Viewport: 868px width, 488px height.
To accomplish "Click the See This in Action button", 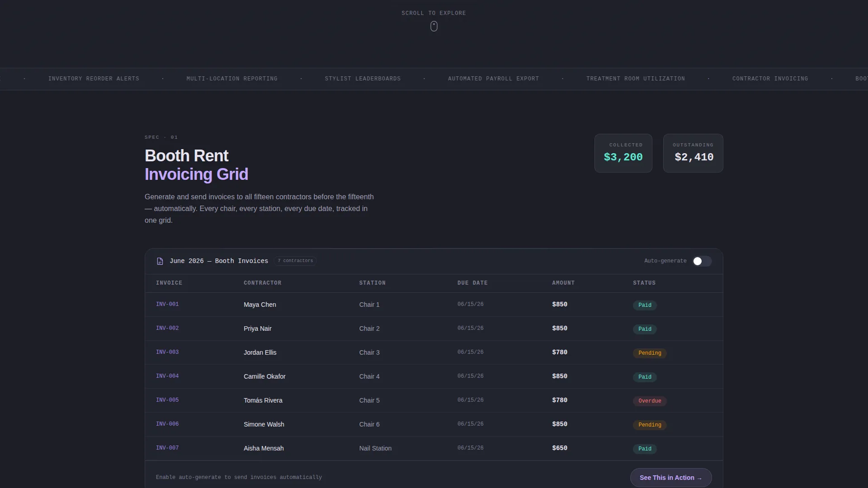I will [x=671, y=478].
